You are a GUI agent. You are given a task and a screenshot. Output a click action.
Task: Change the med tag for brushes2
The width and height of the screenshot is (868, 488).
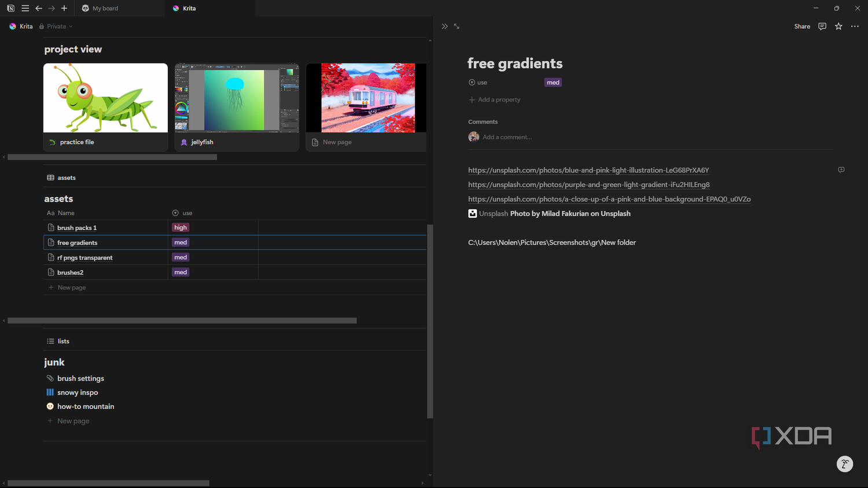tap(181, 272)
